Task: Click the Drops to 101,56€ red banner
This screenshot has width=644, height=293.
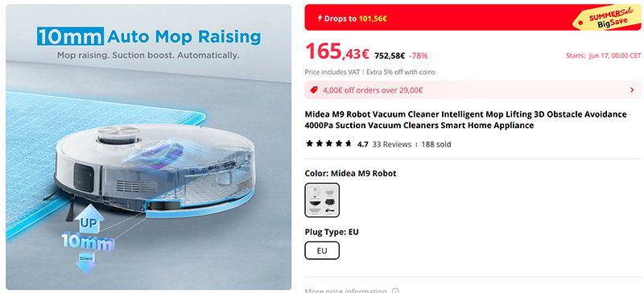Action: 473,18
